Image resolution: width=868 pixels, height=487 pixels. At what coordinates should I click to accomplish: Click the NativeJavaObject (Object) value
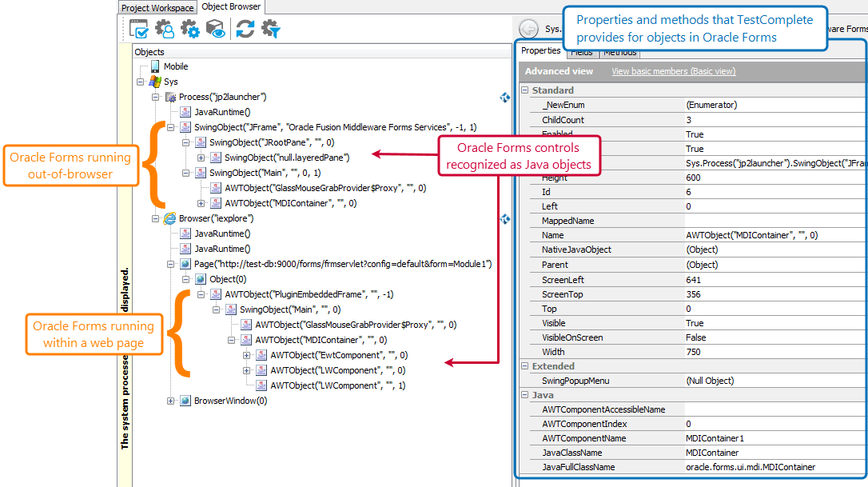pyautogui.click(x=702, y=249)
